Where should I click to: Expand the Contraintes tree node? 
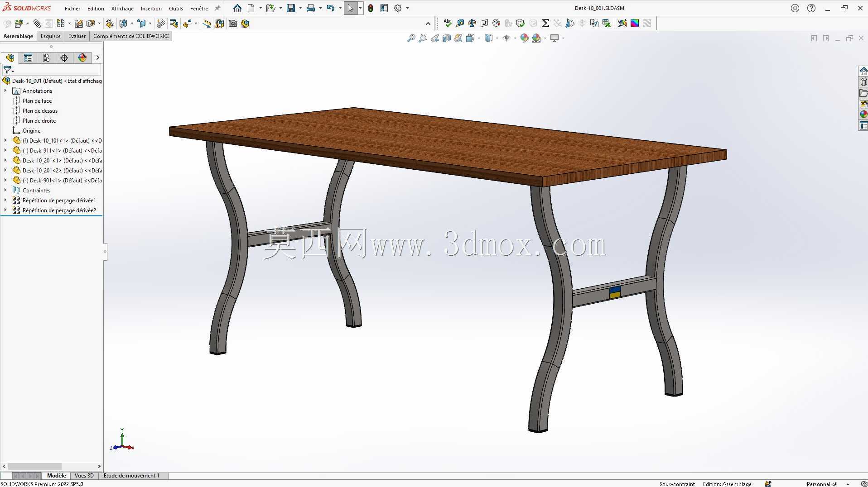[5, 191]
